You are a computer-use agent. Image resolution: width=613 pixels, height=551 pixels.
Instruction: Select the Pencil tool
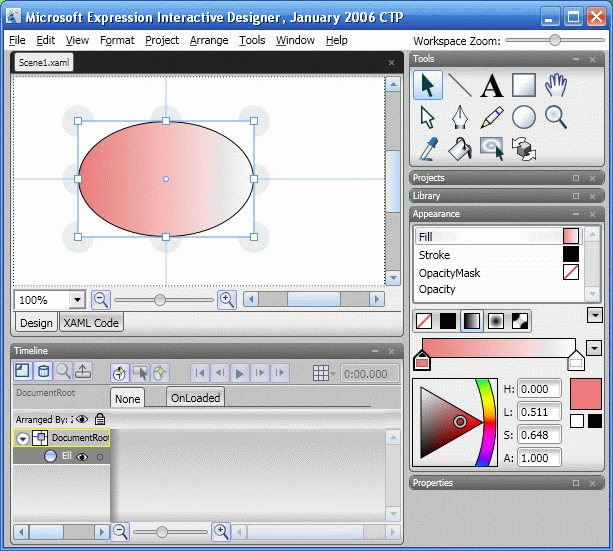492,117
